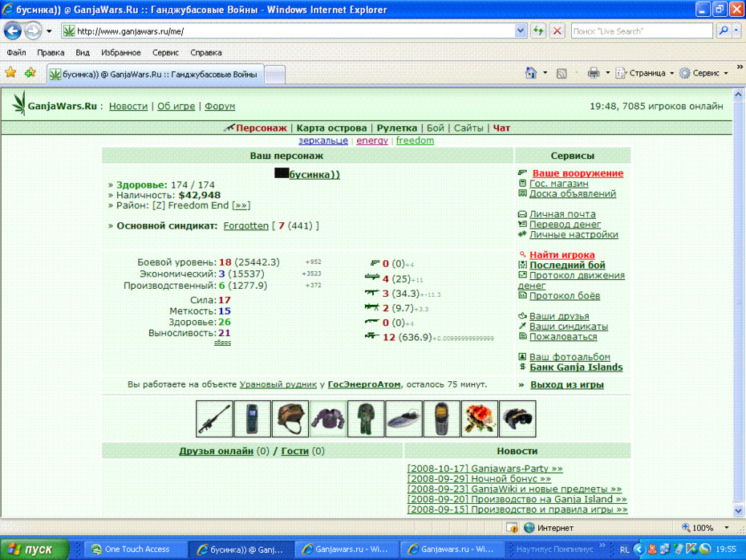Click the page scrollbar down arrow
The image size is (746, 560).
tap(739, 511)
